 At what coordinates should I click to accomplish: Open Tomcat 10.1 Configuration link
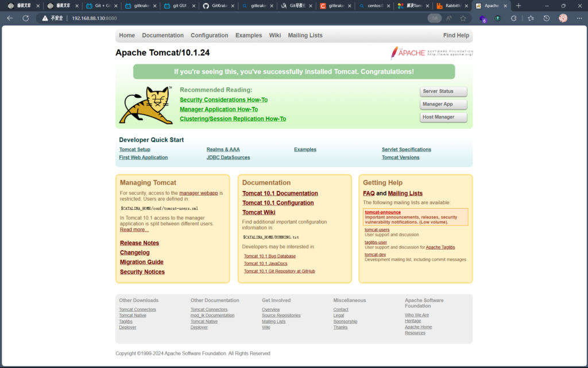tap(278, 203)
